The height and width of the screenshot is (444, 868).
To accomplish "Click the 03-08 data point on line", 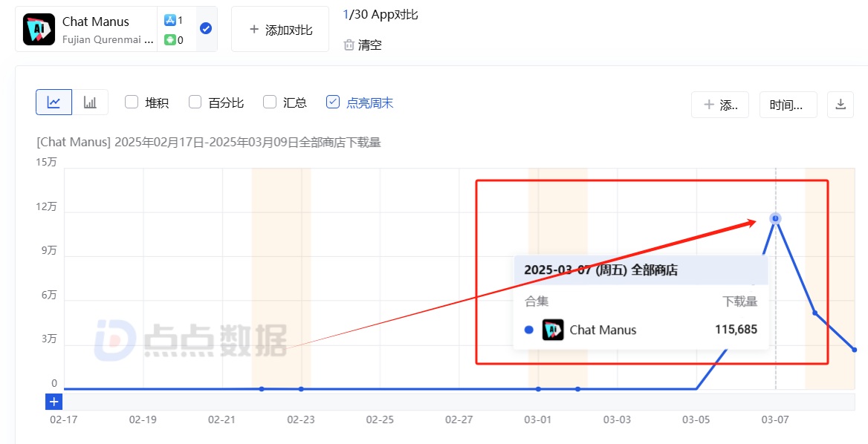I will click(x=814, y=313).
